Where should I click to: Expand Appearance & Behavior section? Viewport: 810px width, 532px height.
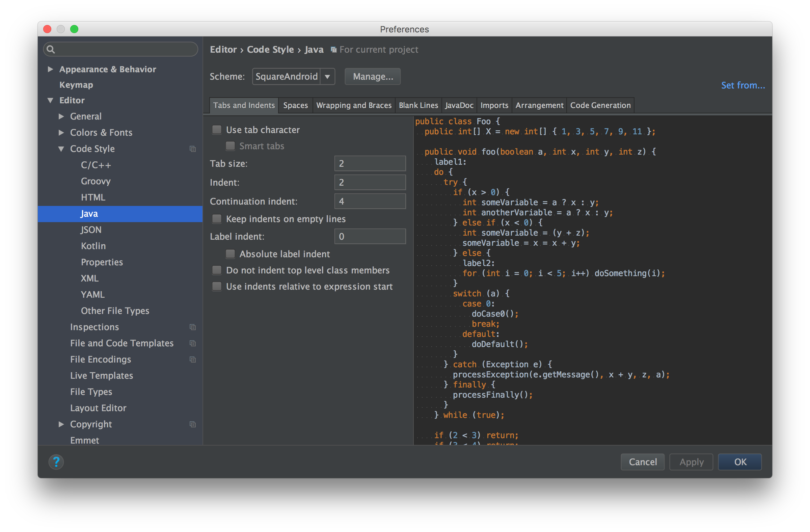[x=50, y=69]
